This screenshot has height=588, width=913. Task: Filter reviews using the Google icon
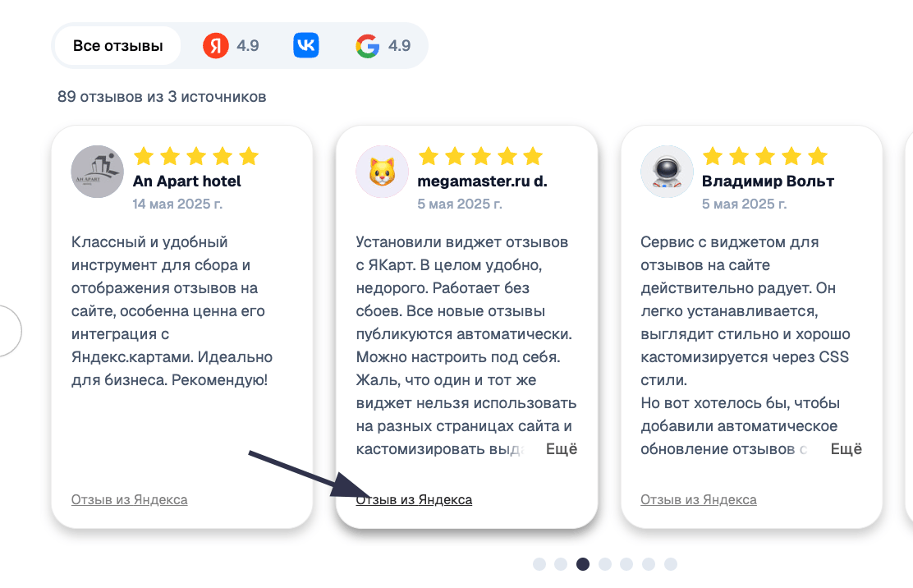pos(369,45)
